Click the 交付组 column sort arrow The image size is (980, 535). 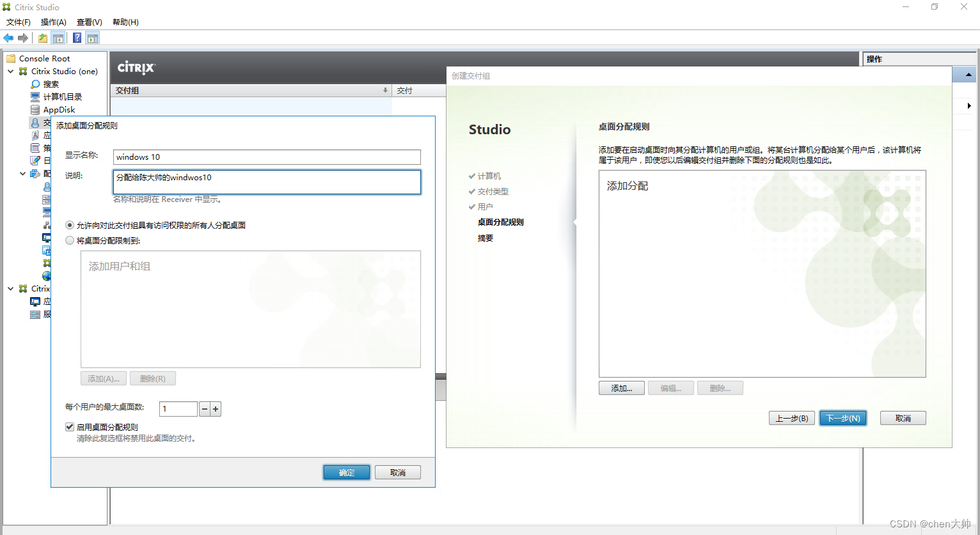pyautogui.click(x=385, y=91)
